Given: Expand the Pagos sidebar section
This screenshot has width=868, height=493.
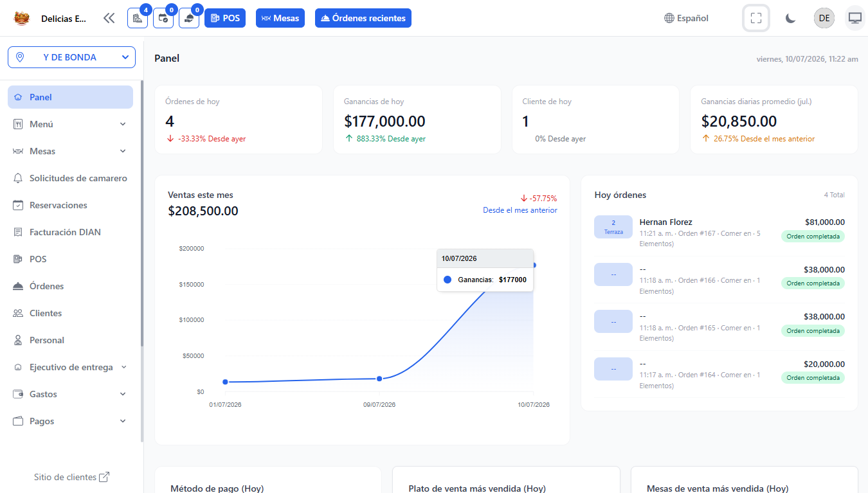Looking at the screenshot, I should point(70,421).
